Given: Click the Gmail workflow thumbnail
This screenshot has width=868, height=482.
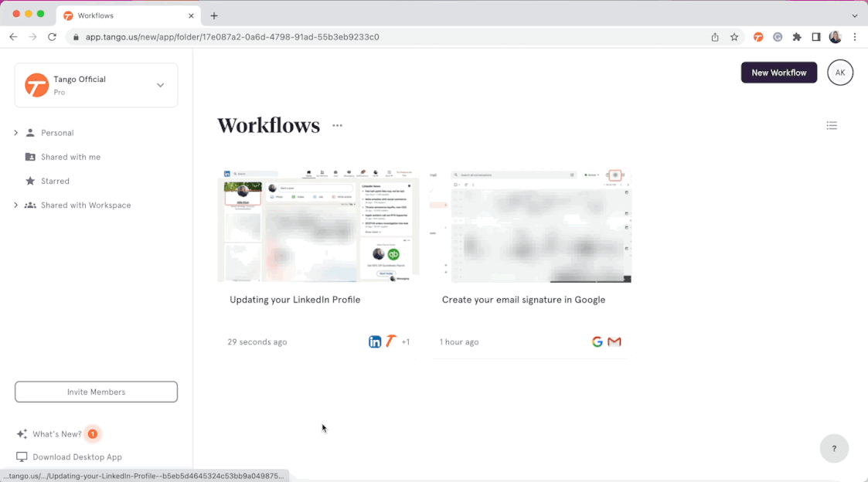Looking at the screenshot, I should tap(530, 226).
